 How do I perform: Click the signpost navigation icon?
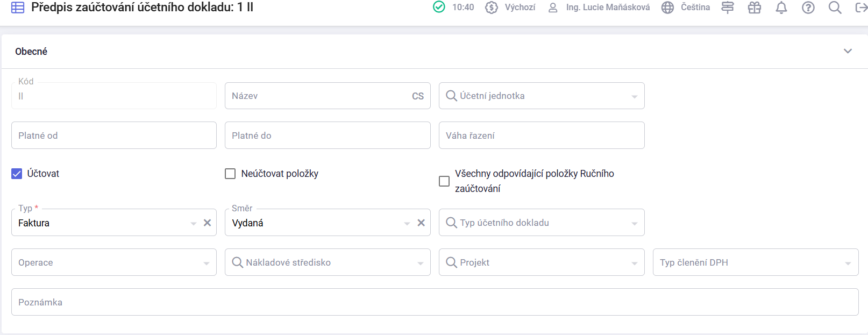(x=727, y=8)
